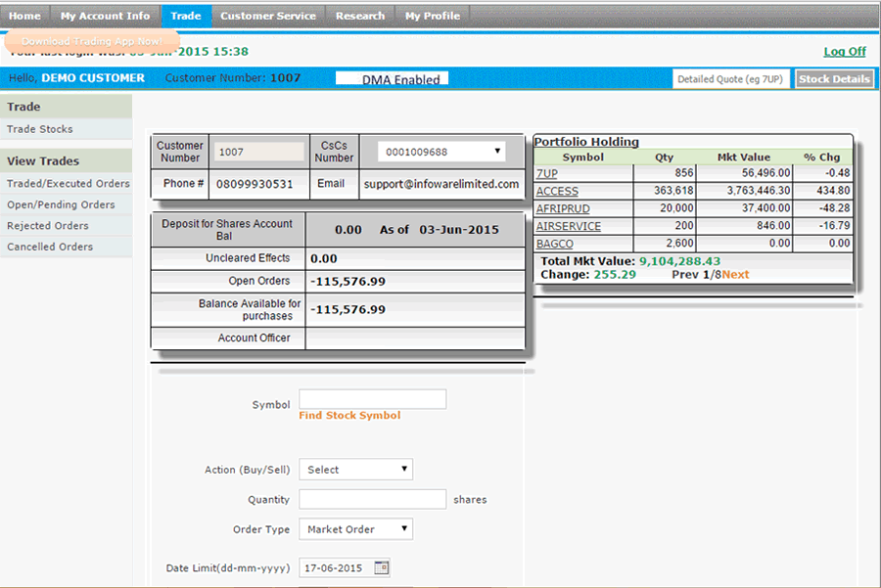Click the Detailed Quote search field

click(x=730, y=79)
